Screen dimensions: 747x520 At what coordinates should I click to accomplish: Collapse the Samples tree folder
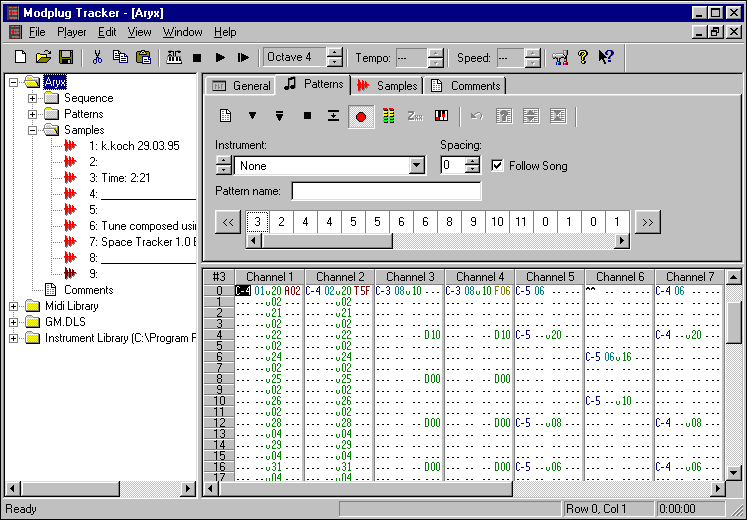click(x=33, y=130)
